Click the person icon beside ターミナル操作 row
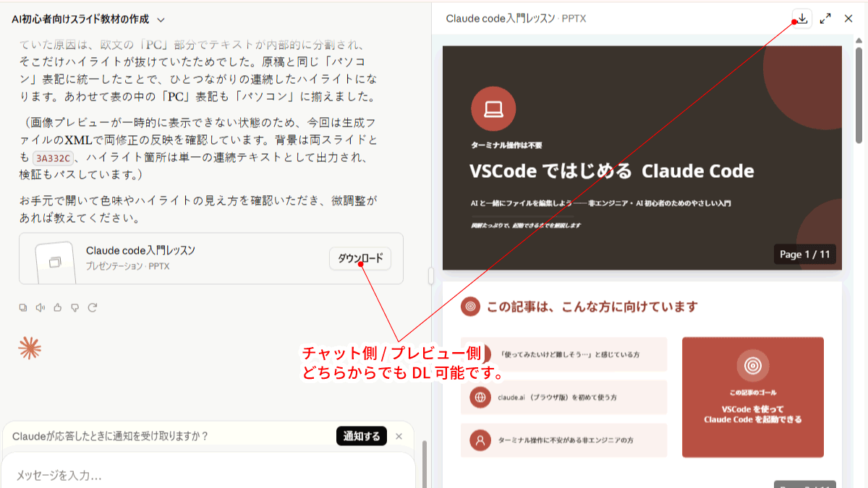 point(480,440)
